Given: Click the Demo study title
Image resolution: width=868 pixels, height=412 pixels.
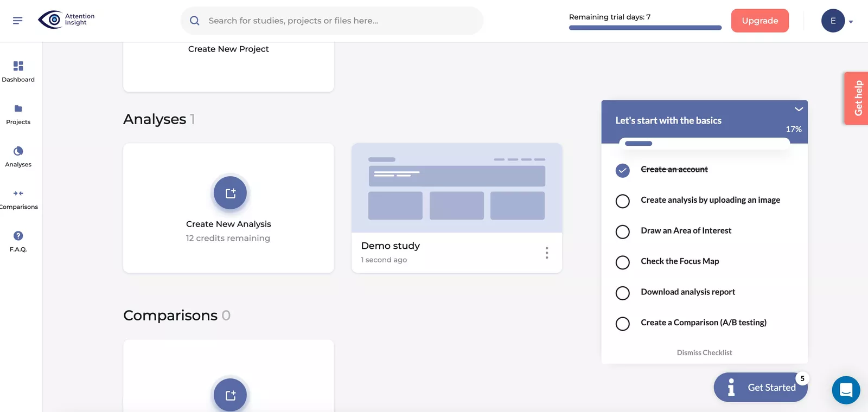Looking at the screenshot, I should [x=391, y=246].
